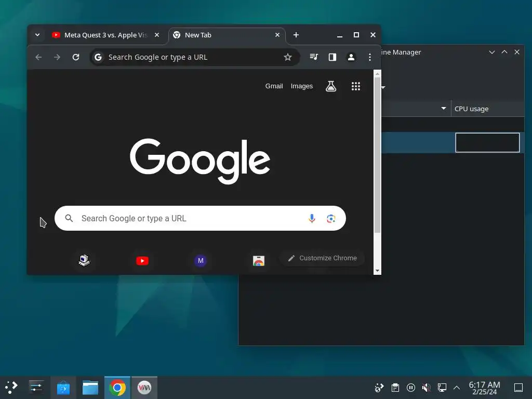This screenshot has height=399, width=532.
Task: Bookmark this tab with the star icon
Action: coord(288,57)
